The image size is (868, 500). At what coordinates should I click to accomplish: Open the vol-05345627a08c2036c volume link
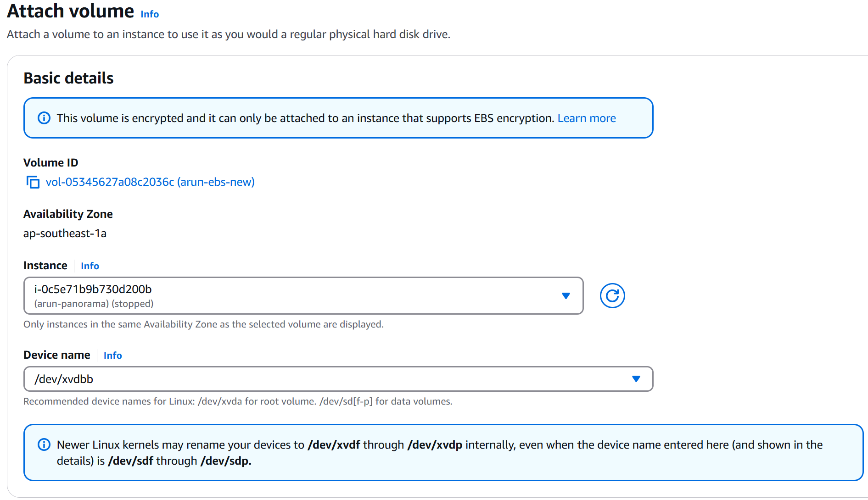pyautogui.click(x=150, y=182)
